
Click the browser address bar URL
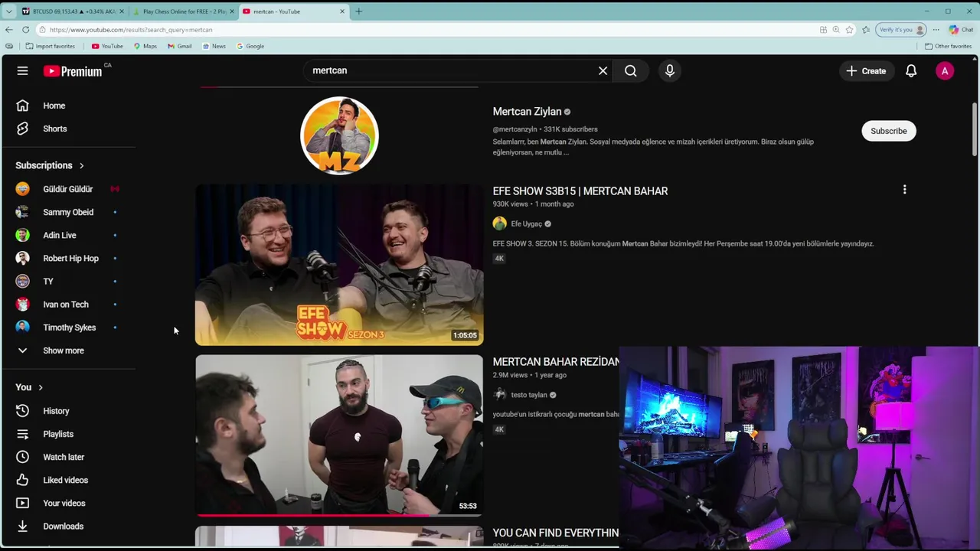click(131, 30)
